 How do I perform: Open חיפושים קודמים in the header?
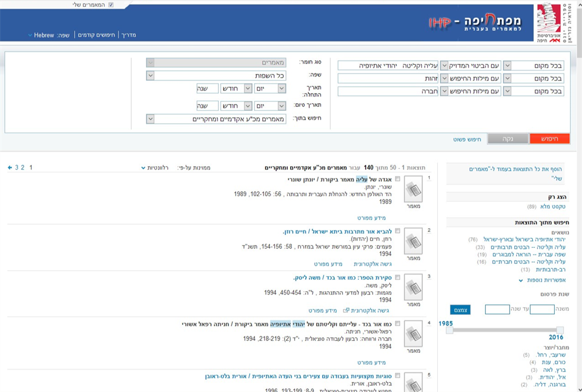click(x=96, y=35)
